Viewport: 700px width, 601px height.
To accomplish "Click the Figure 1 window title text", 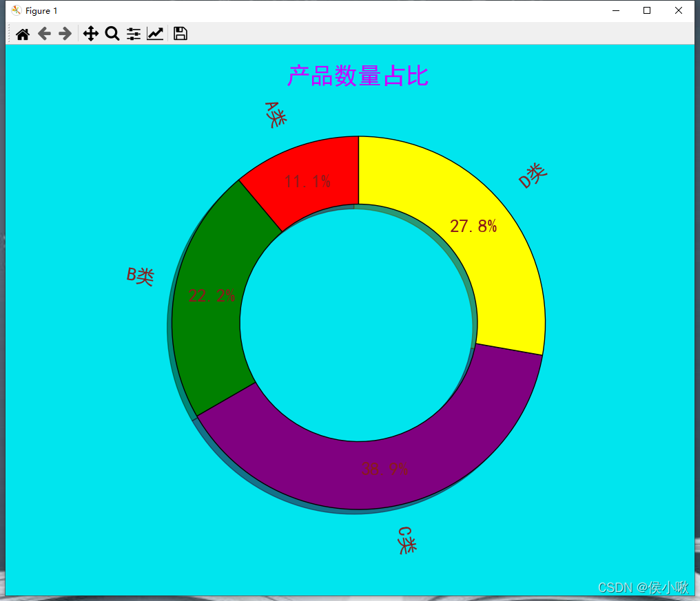I will (x=41, y=11).
